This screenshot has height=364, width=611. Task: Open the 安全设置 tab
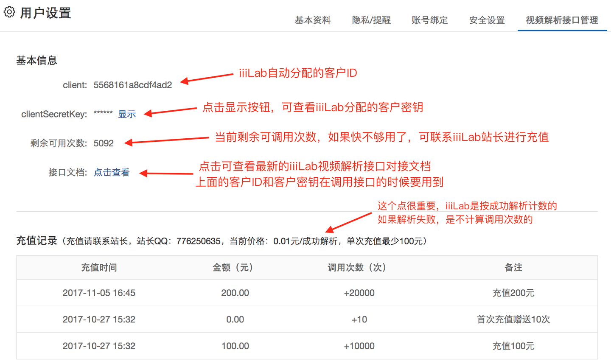pos(486,20)
